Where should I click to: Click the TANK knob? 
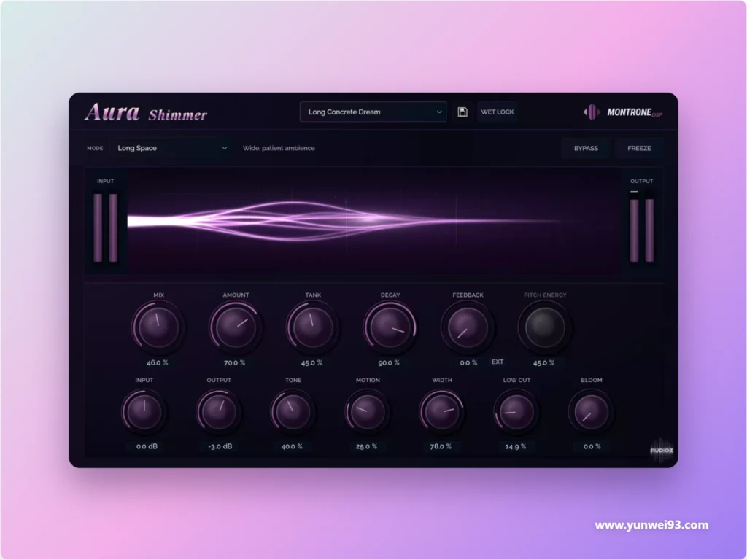coord(311,327)
